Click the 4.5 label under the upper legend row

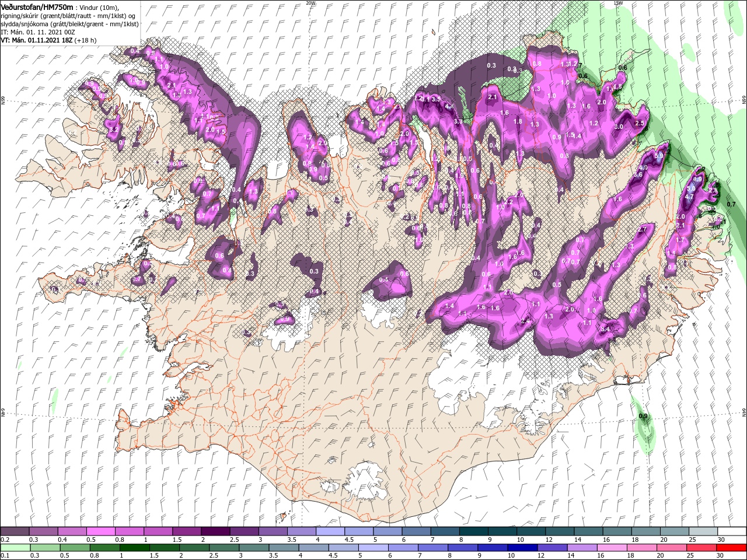coord(350,540)
